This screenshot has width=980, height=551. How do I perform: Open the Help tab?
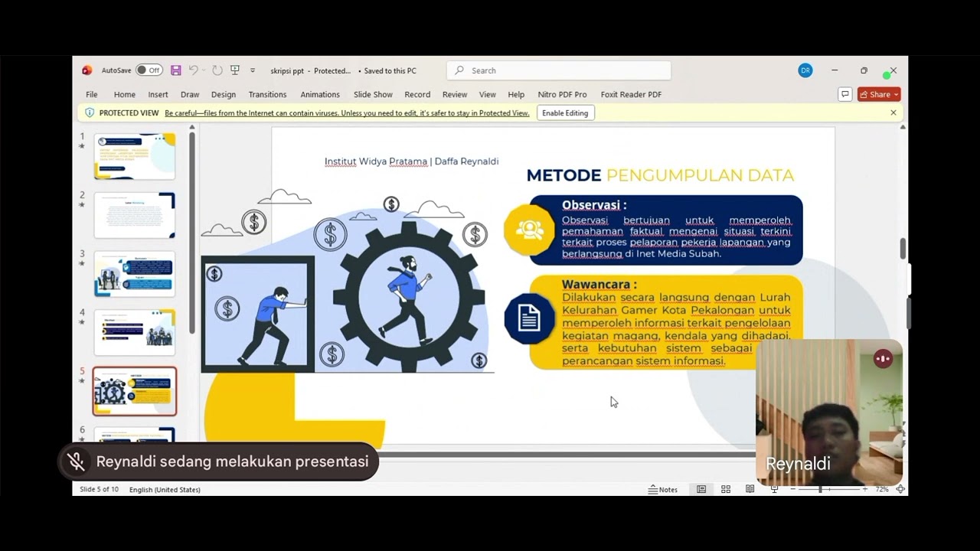coord(516,94)
